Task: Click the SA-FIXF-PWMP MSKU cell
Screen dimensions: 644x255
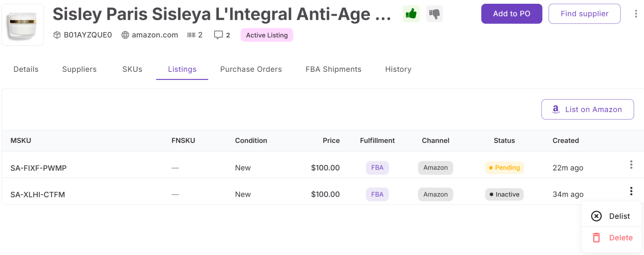Action: (38, 168)
